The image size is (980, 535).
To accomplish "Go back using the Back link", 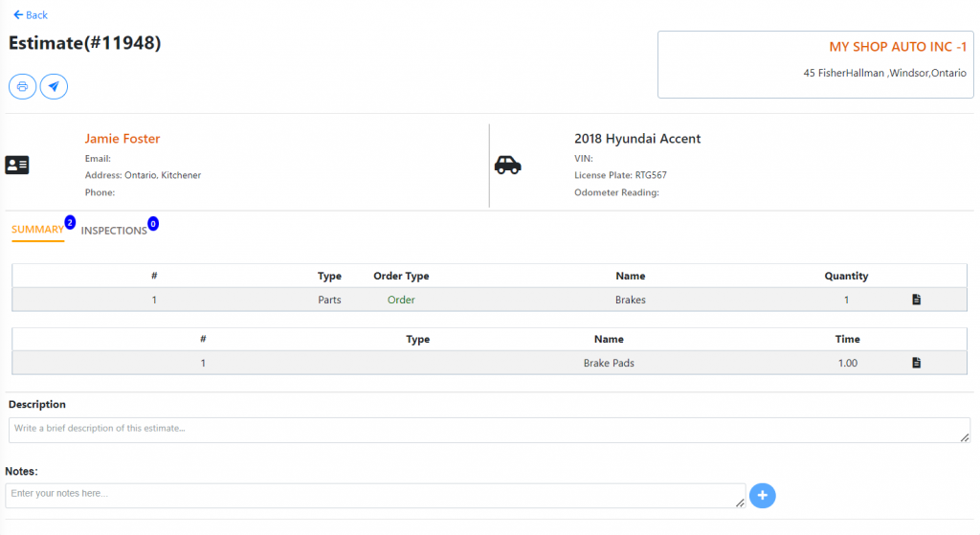I will point(31,15).
